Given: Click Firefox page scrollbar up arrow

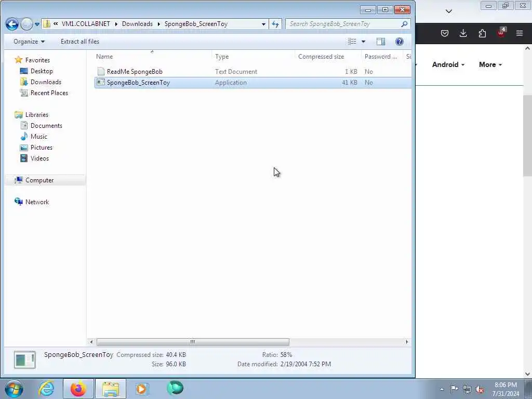Looking at the screenshot, I should (528, 48).
